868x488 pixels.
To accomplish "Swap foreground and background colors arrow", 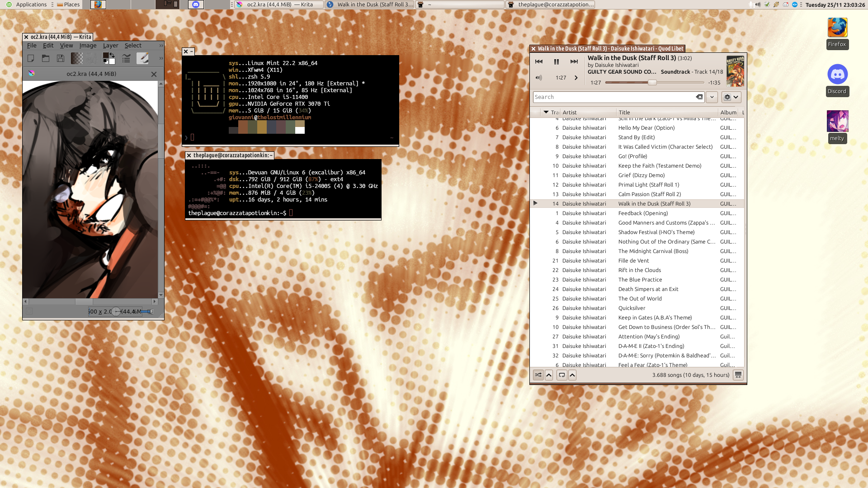I will (112, 55).
